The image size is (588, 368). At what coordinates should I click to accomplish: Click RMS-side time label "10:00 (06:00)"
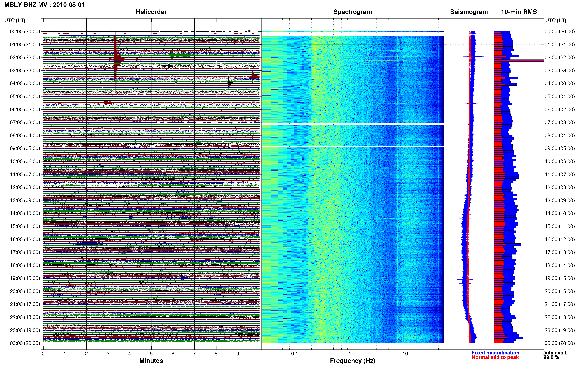coord(560,161)
